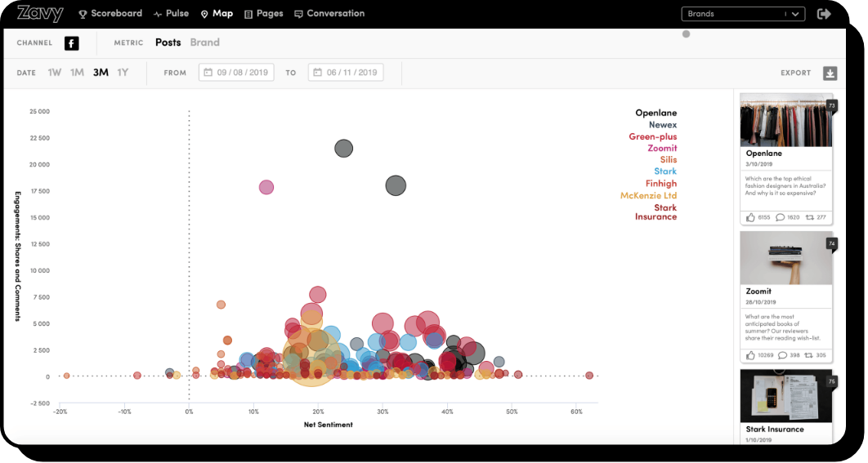868x463 pixels.
Task: Click the likes thumbs-up icon on Openlane post
Action: click(x=750, y=217)
